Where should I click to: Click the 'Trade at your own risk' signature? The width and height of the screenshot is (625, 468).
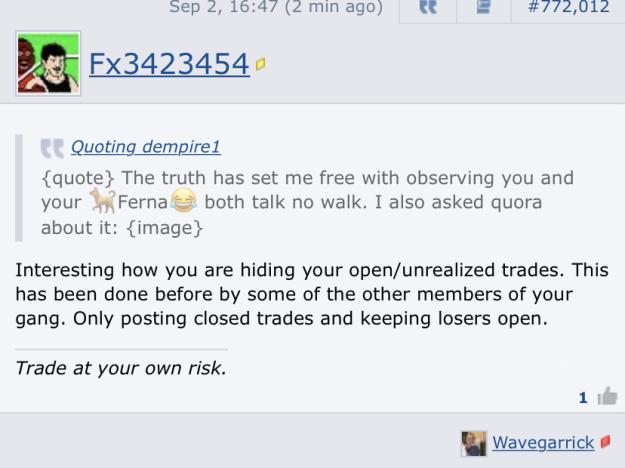[121, 368]
